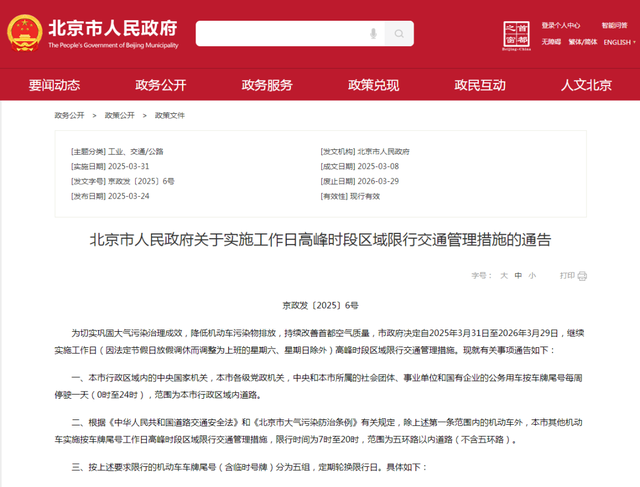Select large font size 大
Screen dimensions: 640x487
coord(504,276)
